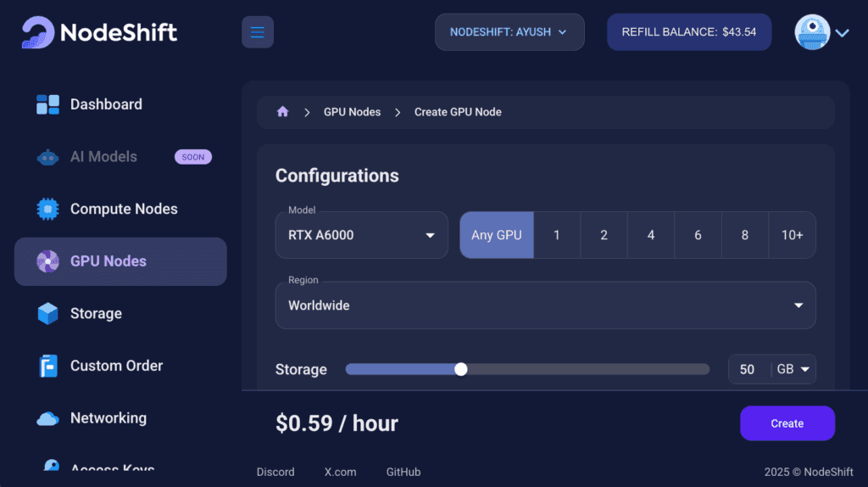The image size is (868, 487).
Task: Click the Refill Balance button
Action: click(x=688, y=32)
